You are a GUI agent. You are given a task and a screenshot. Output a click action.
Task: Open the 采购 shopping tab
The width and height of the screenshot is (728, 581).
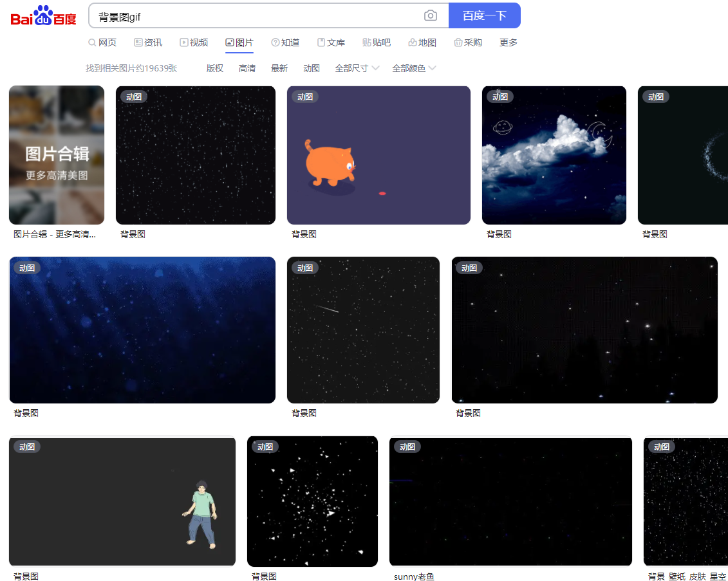(467, 42)
